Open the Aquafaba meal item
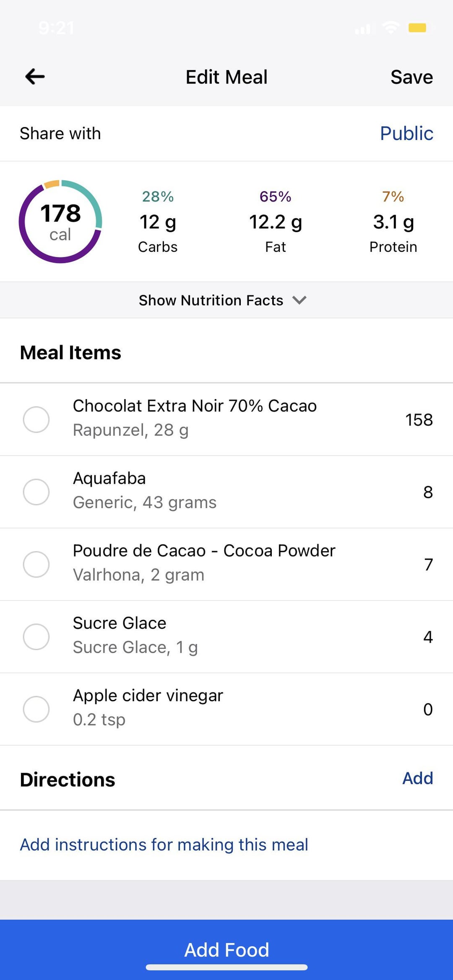Viewport: 453px width, 980px height. coord(145,490)
